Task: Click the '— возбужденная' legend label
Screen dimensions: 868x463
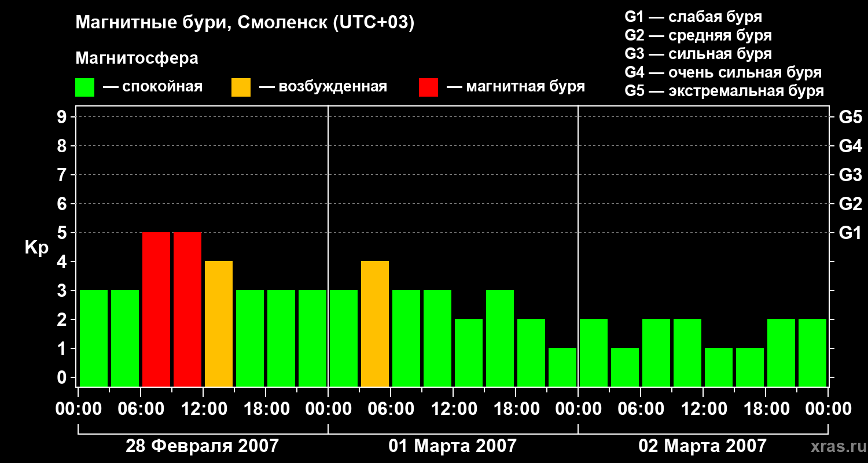Action: coord(323,87)
